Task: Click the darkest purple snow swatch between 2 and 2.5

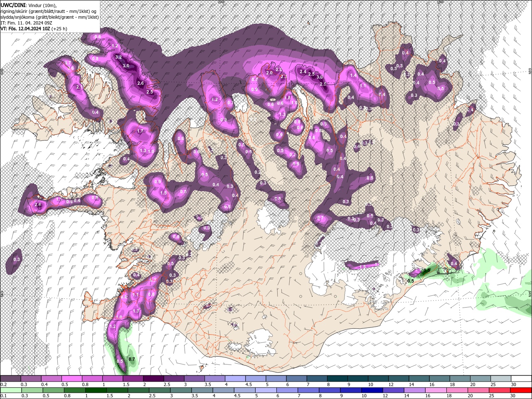Action: point(153,379)
